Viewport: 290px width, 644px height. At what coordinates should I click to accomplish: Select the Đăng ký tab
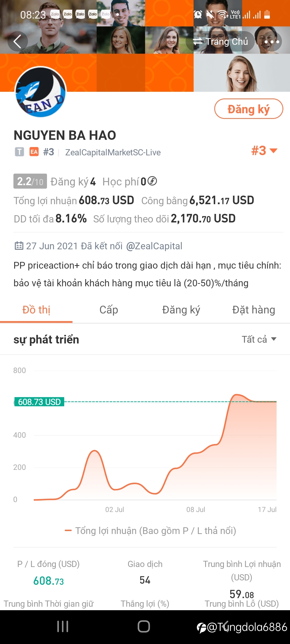[x=181, y=310]
